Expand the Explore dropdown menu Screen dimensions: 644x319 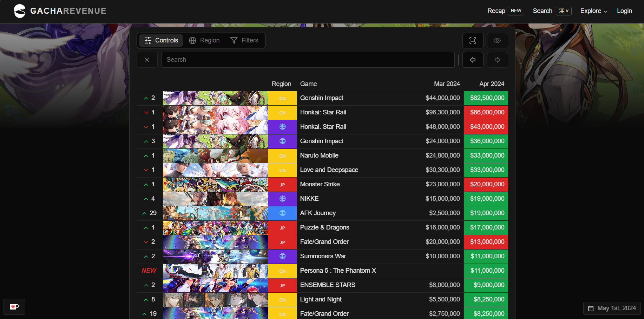(593, 11)
